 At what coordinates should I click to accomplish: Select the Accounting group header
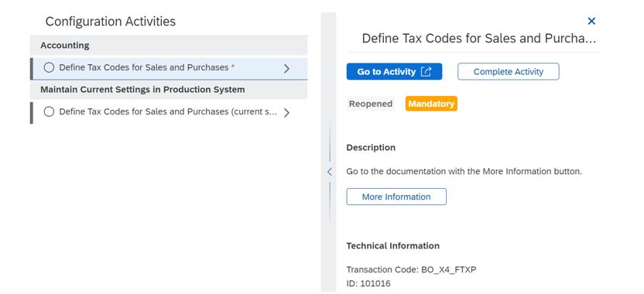click(x=169, y=45)
